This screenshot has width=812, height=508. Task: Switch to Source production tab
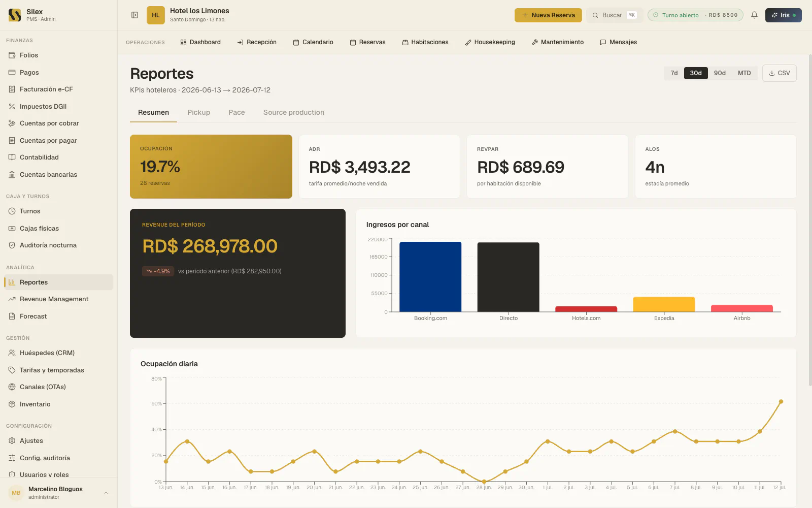tap(293, 113)
